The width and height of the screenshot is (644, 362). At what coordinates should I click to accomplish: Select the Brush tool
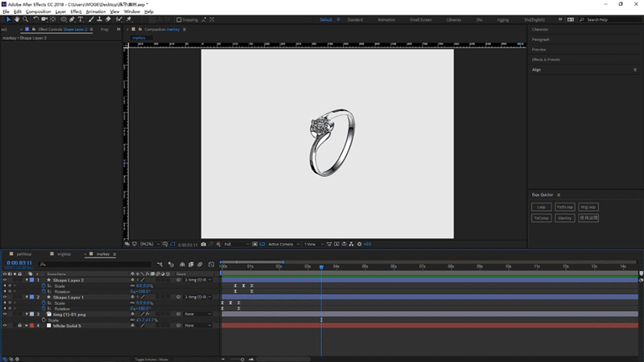coord(91,19)
